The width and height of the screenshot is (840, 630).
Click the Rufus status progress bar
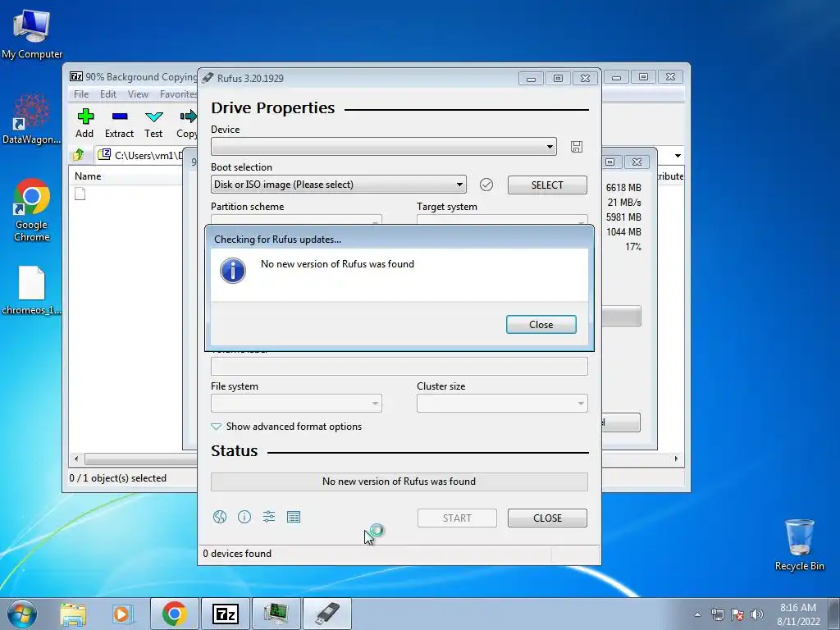pos(399,482)
